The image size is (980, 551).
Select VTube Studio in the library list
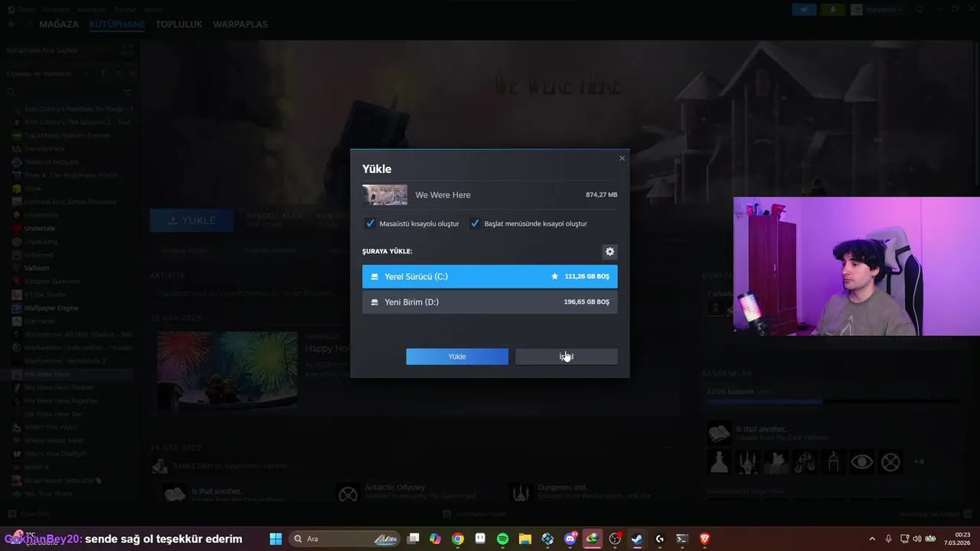click(x=45, y=295)
